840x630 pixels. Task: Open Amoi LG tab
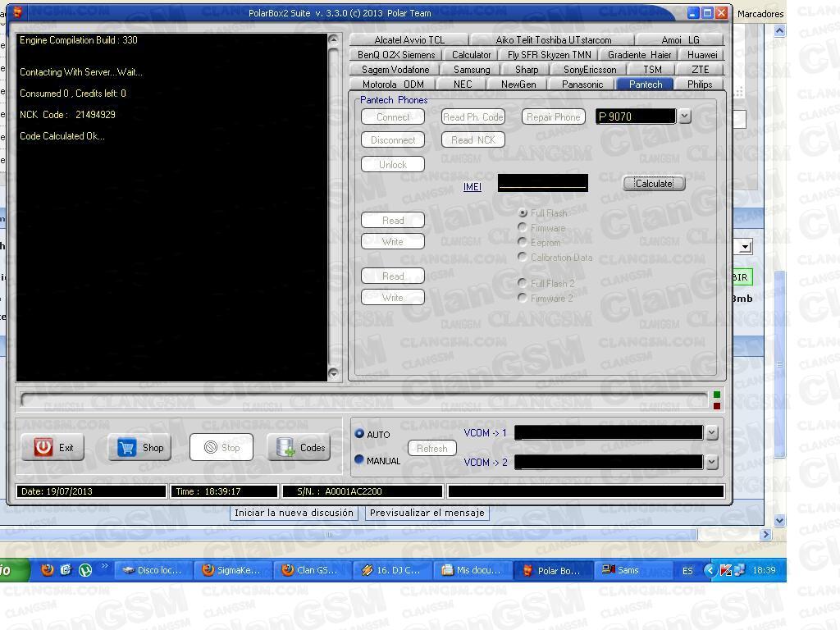(680, 40)
